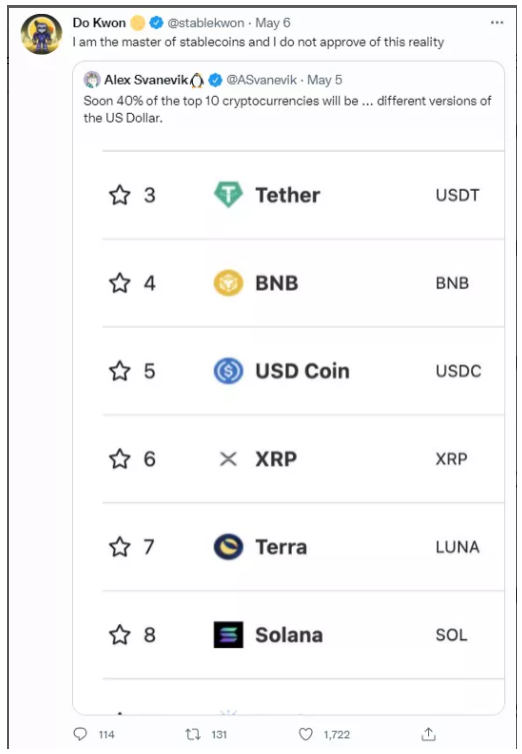Click the Solana logo icon
Screen dimensions: 522x754
point(228,635)
